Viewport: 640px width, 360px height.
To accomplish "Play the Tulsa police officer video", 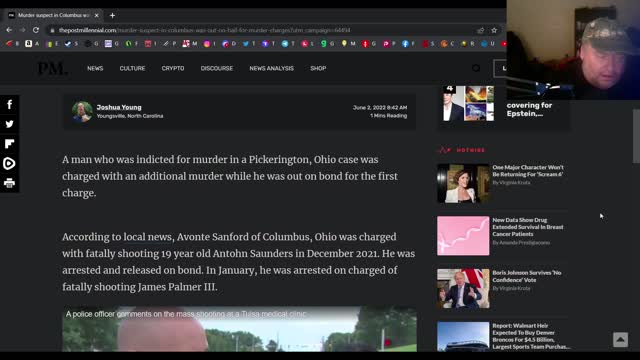I will (x=239, y=329).
